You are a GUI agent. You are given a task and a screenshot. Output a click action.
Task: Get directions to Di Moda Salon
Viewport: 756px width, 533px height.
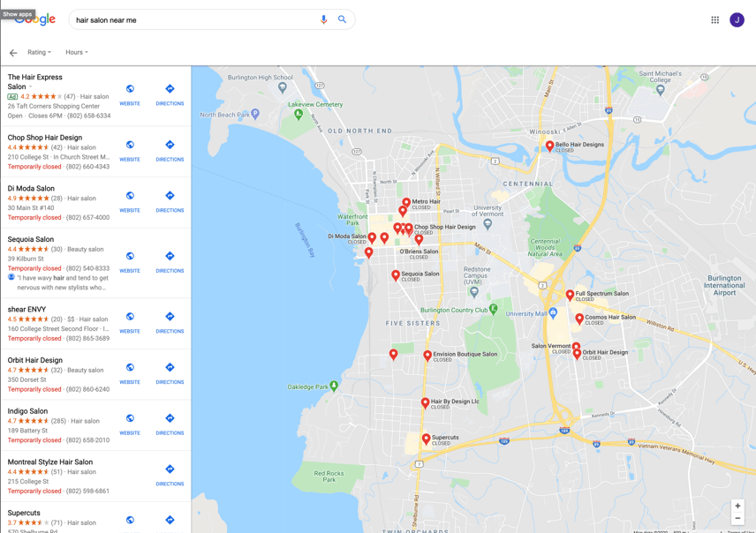[170, 202]
